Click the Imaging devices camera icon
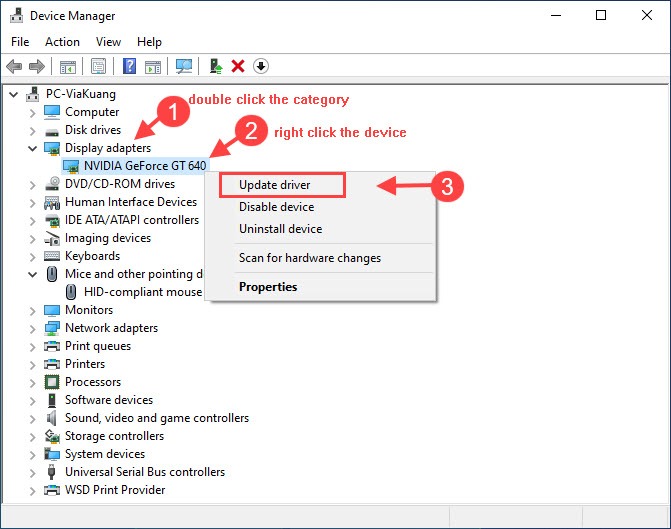The height and width of the screenshot is (529, 671). 52,238
